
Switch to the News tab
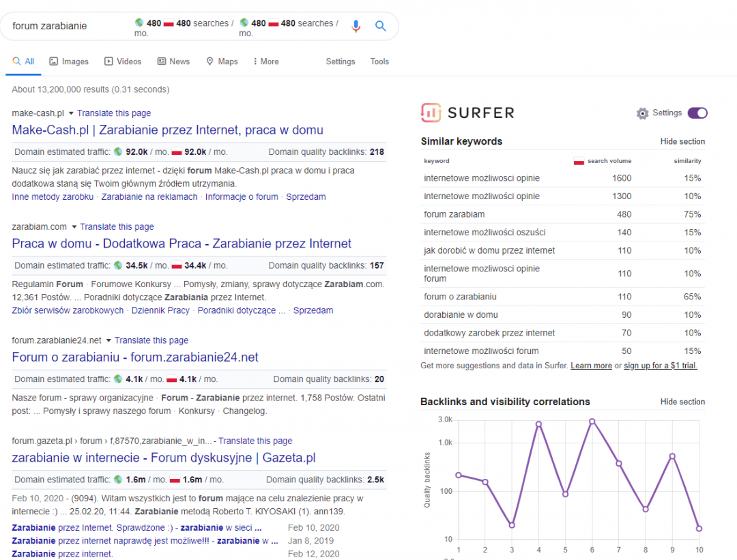point(173,61)
